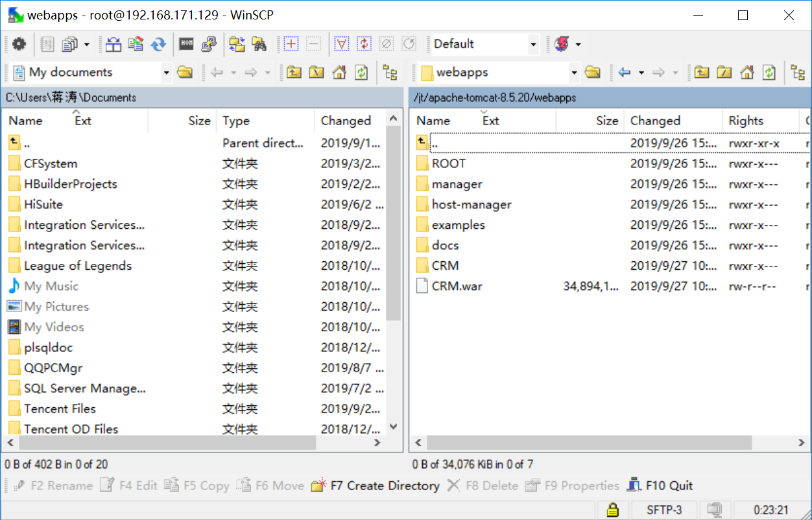Screen dimensions: 812x520
Task: Click F7 Create Directory button
Action: point(376,486)
